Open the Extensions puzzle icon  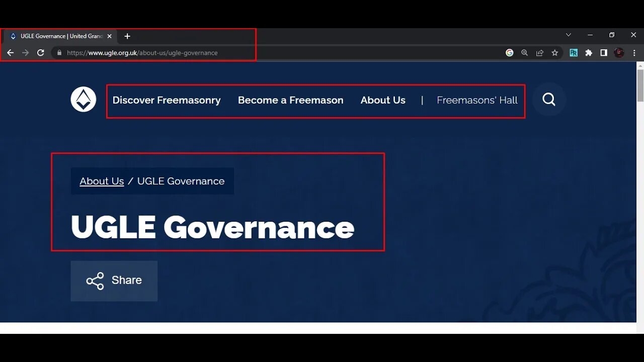(x=589, y=53)
